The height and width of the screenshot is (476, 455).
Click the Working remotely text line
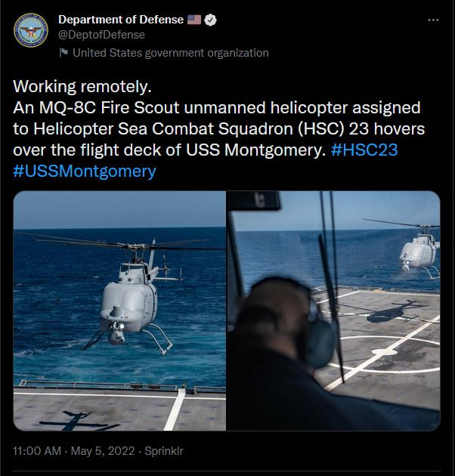pos(82,87)
